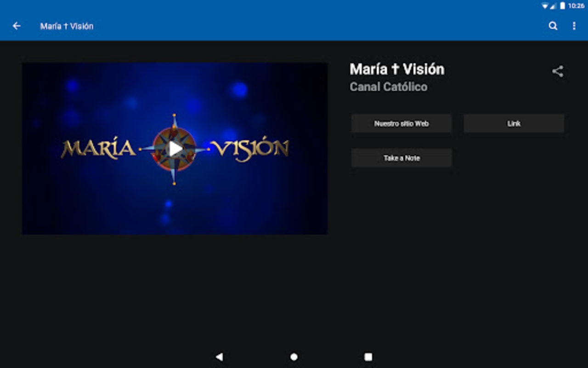Tap the Wi-Fi status icon

pyautogui.click(x=545, y=6)
